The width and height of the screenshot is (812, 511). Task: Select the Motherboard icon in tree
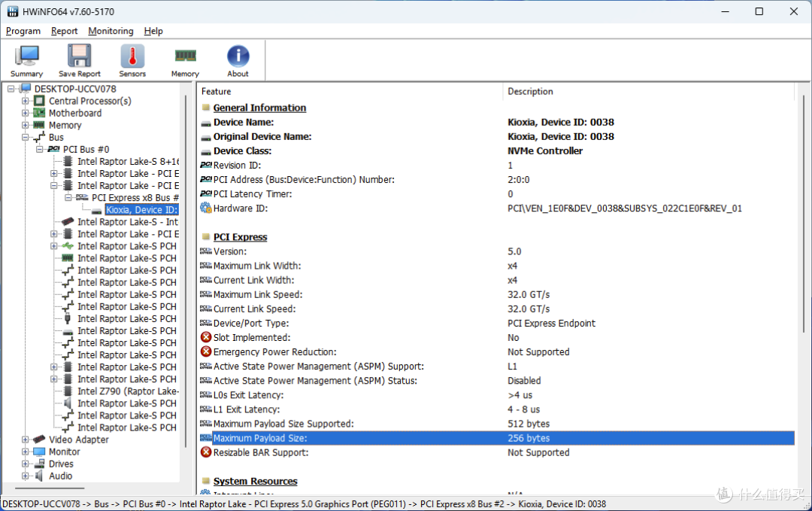tap(39, 112)
